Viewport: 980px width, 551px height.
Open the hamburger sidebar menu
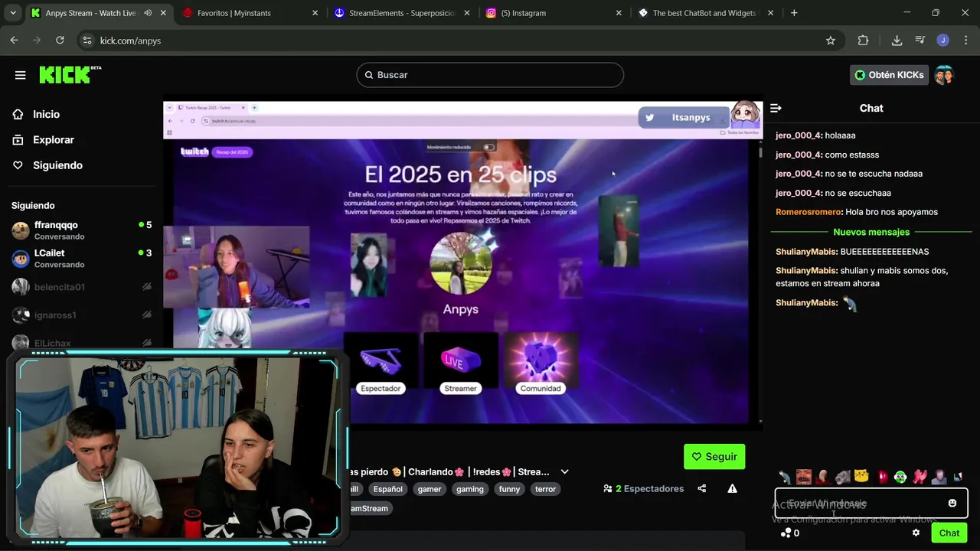coord(20,75)
